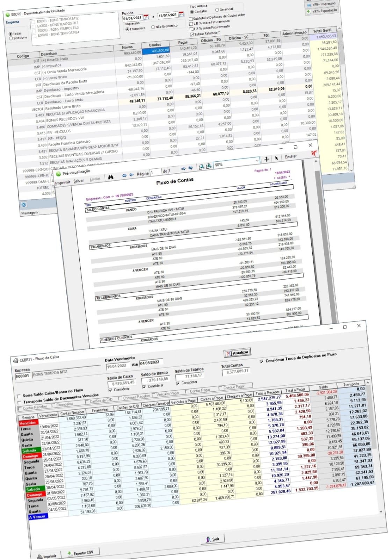Image resolution: width=392 pixels, height=559 pixels.
Task: Select the pan/move tool in preview toolbar
Action: (267, 159)
